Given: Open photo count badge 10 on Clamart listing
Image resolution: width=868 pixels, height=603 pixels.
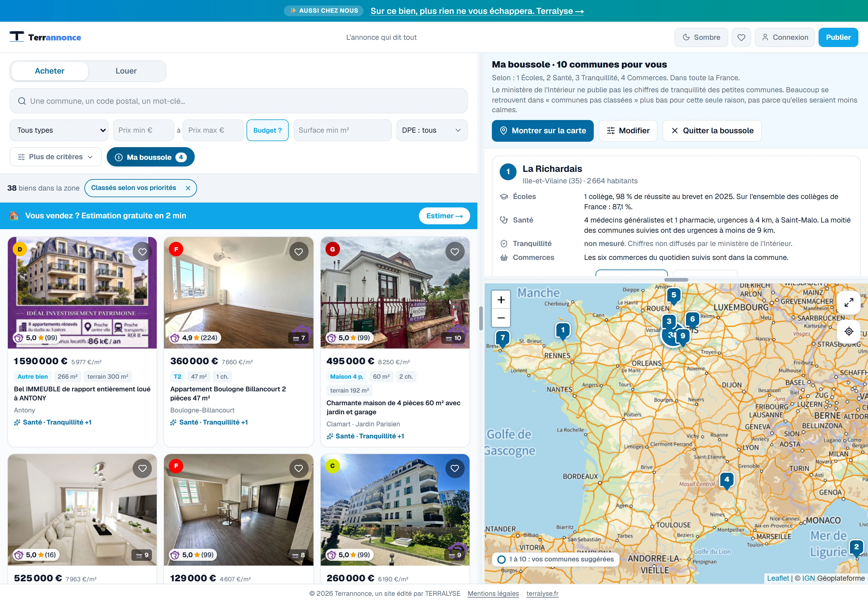Looking at the screenshot, I should pos(454,338).
